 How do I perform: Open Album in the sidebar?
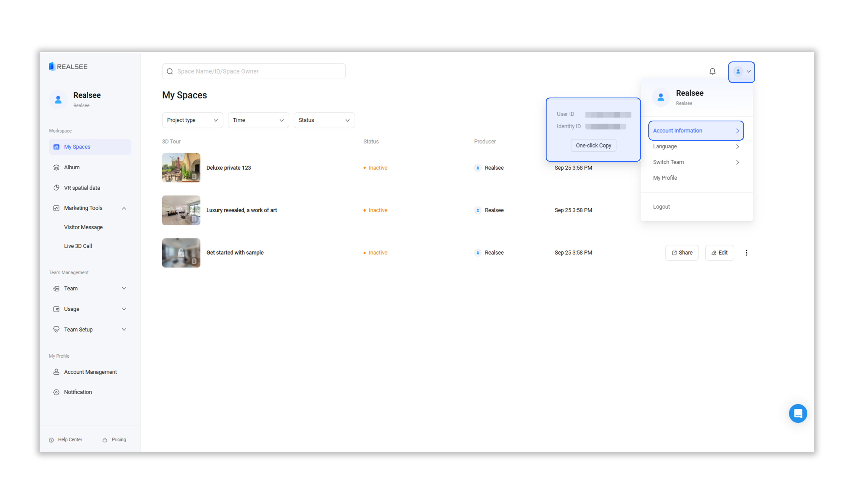[x=72, y=168]
